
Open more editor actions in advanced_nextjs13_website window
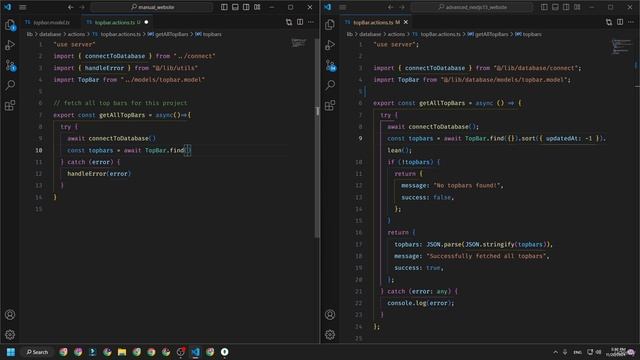631,22
